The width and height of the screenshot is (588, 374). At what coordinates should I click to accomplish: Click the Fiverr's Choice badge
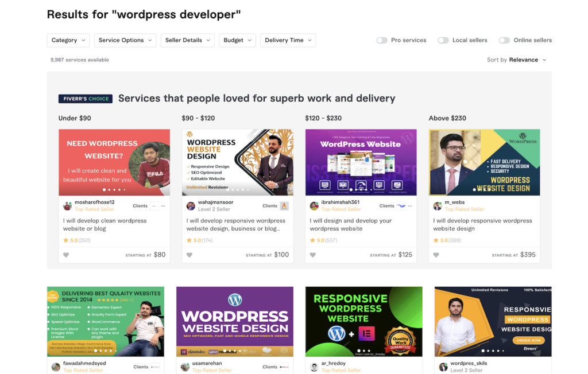click(x=86, y=99)
